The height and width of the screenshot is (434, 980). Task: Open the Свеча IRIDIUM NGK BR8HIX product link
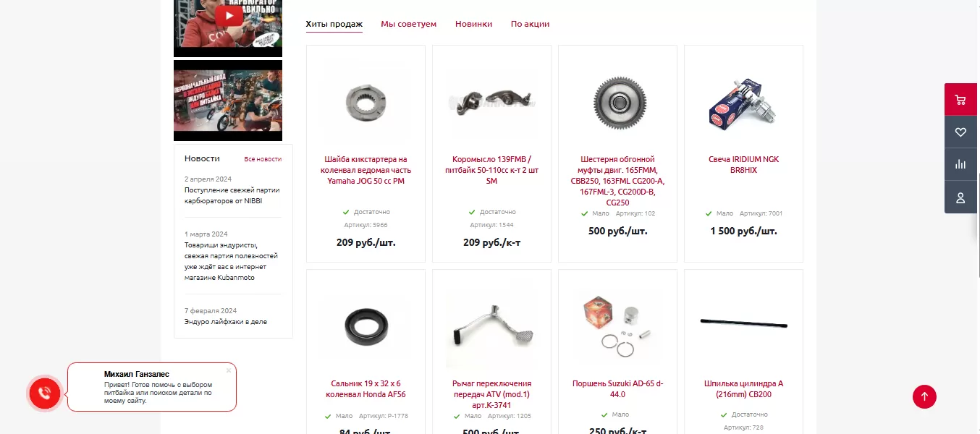743,165
